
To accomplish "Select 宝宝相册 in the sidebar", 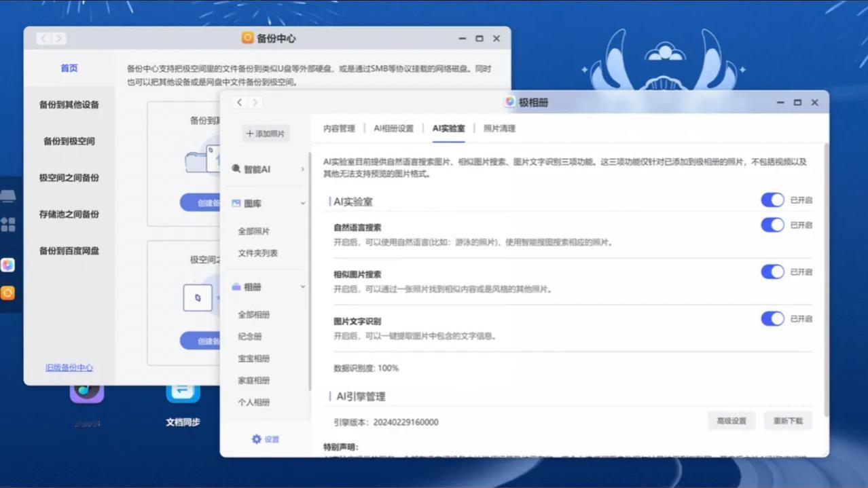I will click(x=254, y=358).
